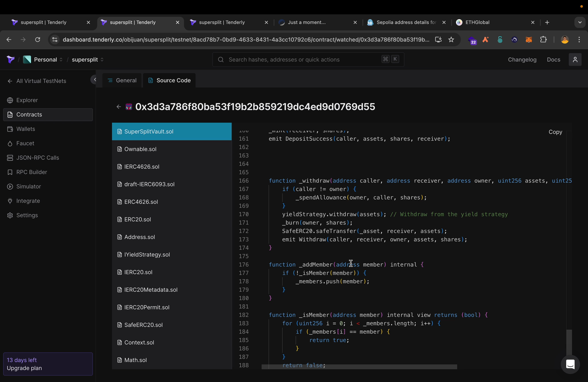
Task: Select the IYieldStrategy.sol file
Action: (172, 254)
